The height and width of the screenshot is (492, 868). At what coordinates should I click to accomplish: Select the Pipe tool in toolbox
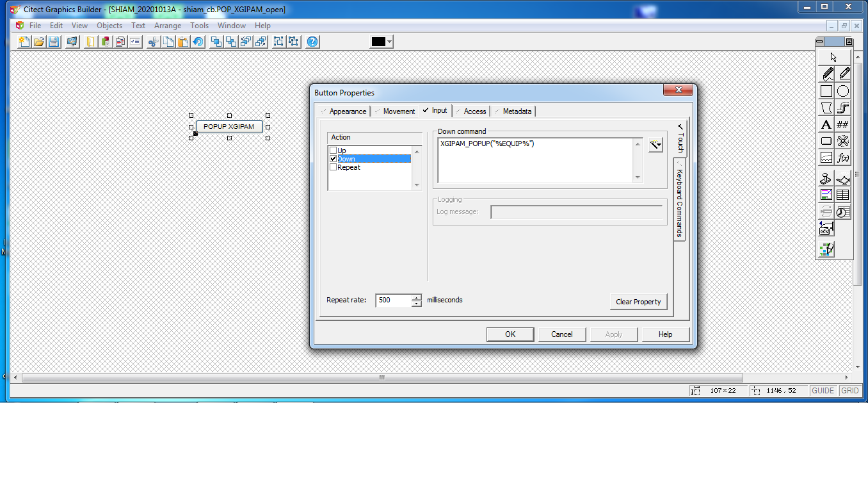tap(843, 108)
